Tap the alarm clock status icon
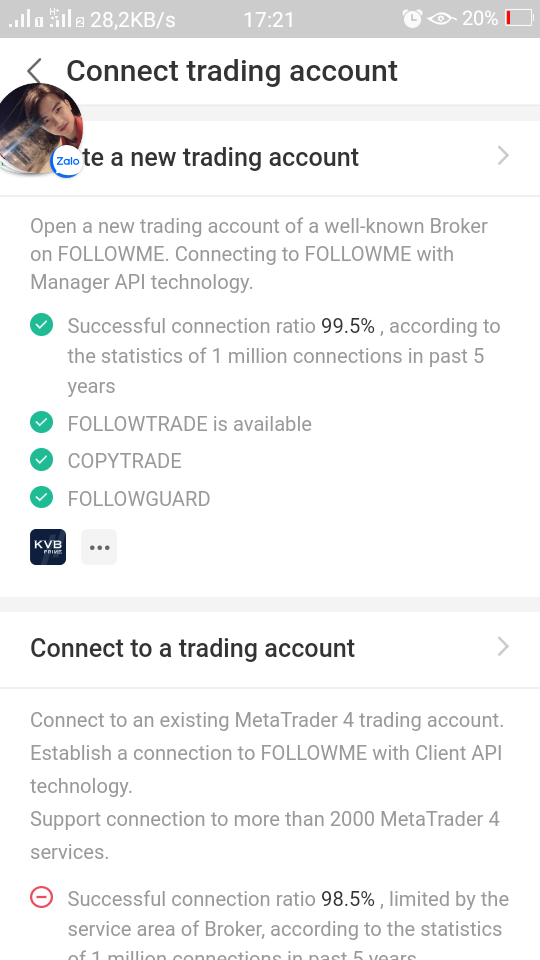This screenshot has height=960, width=540. click(x=412, y=18)
